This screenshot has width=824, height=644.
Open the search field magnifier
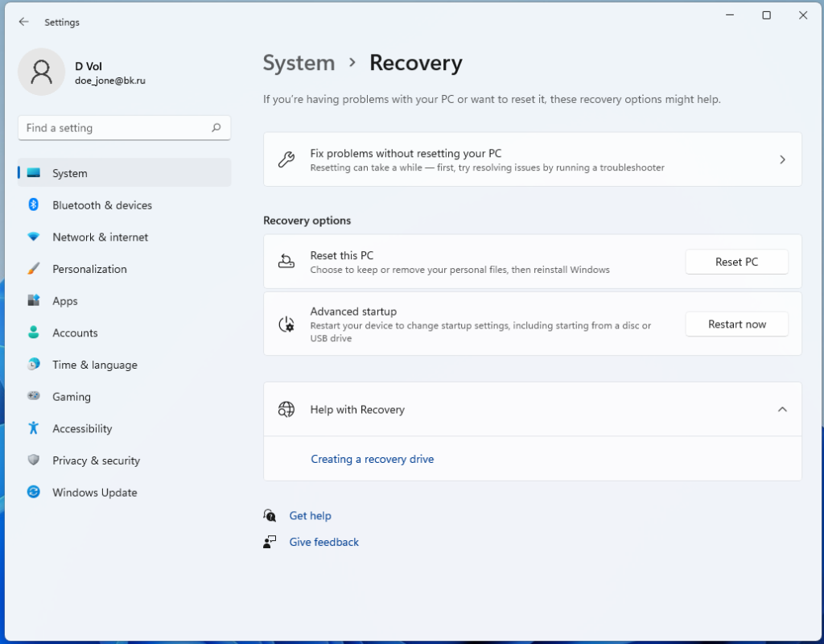(216, 127)
